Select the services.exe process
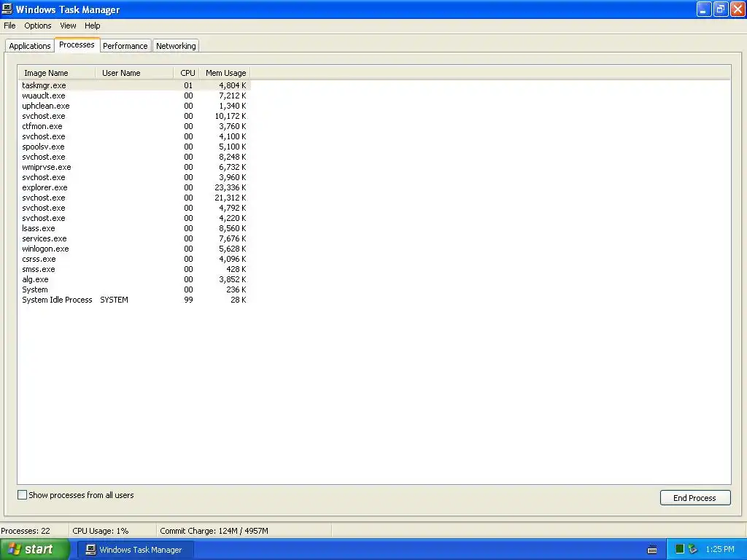The width and height of the screenshot is (747, 560). pyautogui.click(x=134, y=238)
